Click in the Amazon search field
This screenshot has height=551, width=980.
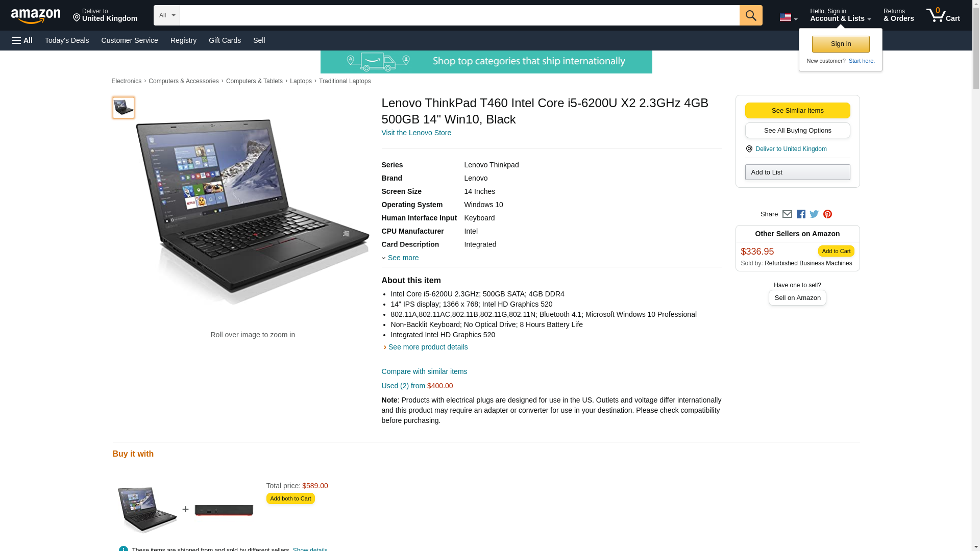459,15
